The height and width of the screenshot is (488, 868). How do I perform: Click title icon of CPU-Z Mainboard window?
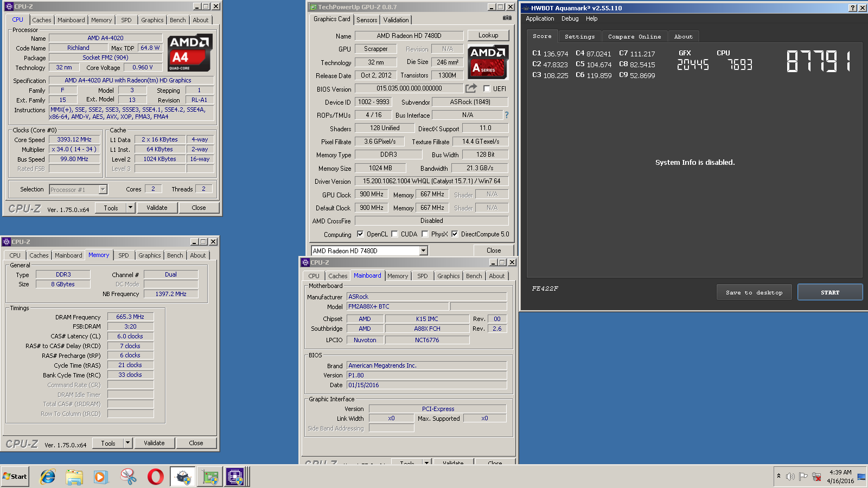pyautogui.click(x=305, y=262)
